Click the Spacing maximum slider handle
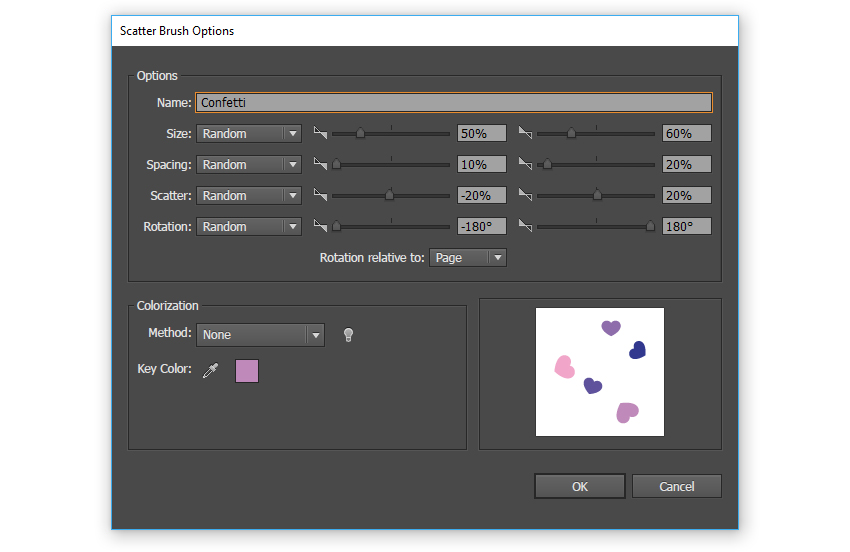 (547, 164)
